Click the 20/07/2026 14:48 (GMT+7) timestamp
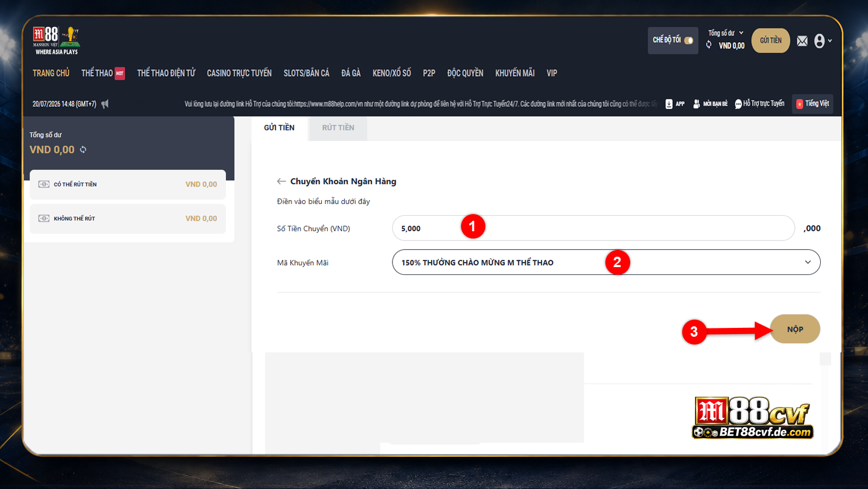The image size is (868, 489). [64, 104]
